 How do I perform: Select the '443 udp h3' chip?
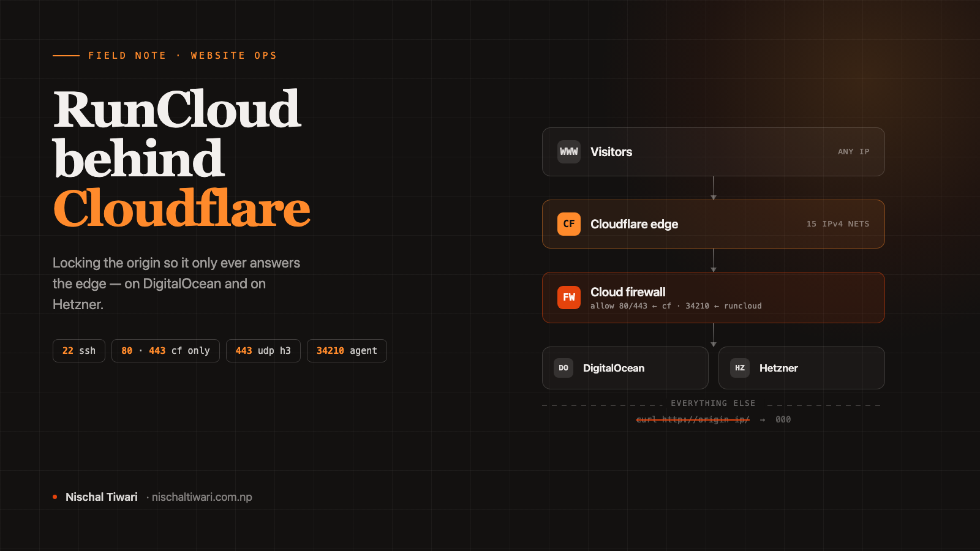click(263, 351)
